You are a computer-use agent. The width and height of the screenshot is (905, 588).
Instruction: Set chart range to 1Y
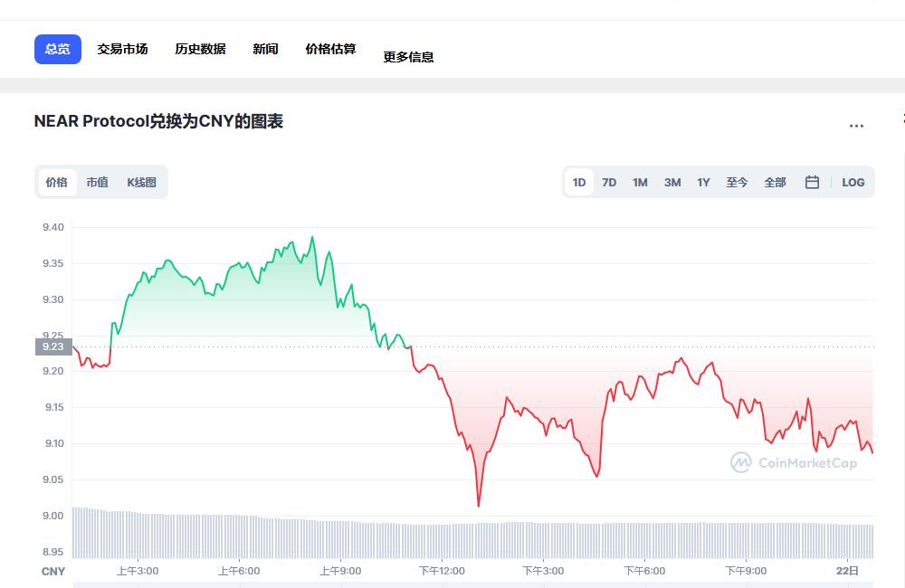[703, 182]
